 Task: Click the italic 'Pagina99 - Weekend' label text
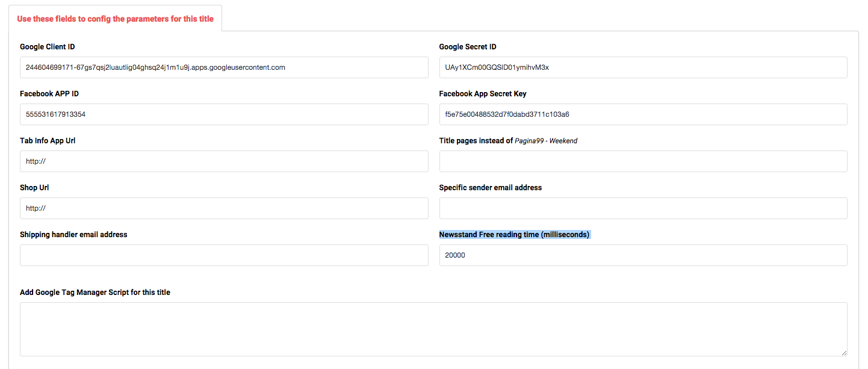[x=546, y=141]
